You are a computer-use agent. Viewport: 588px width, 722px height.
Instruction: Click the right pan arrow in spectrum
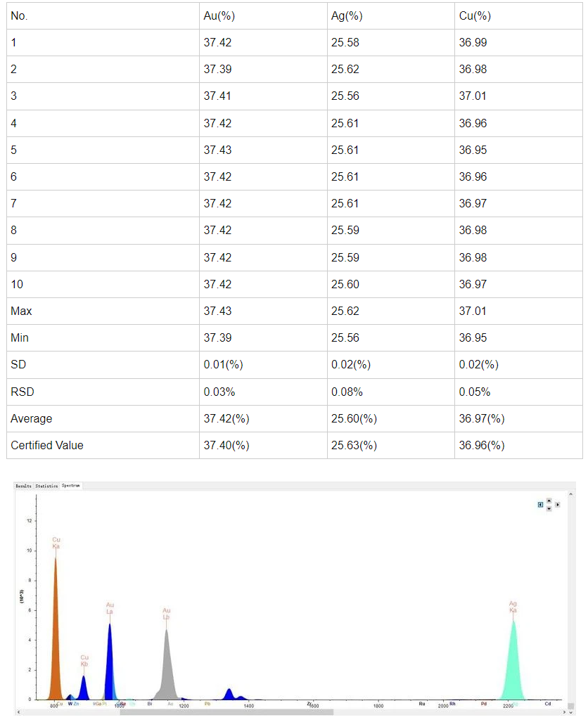557,504
